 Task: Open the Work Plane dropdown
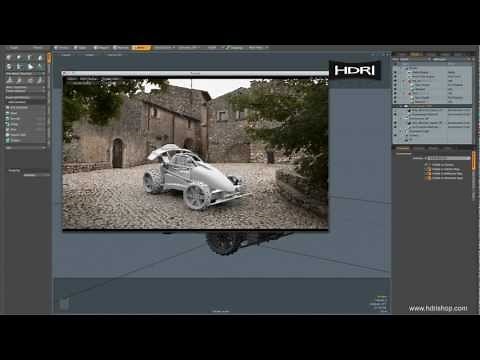tap(258, 48)
